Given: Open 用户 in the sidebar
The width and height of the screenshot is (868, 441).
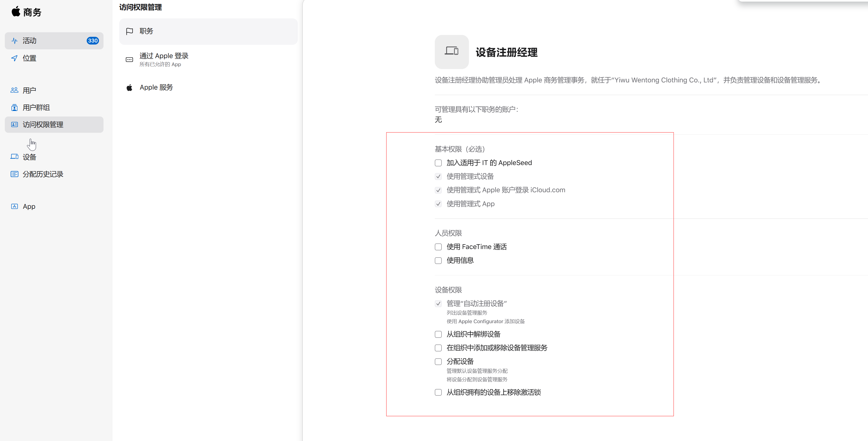Looking at the screenshot, I should (54, 90).
